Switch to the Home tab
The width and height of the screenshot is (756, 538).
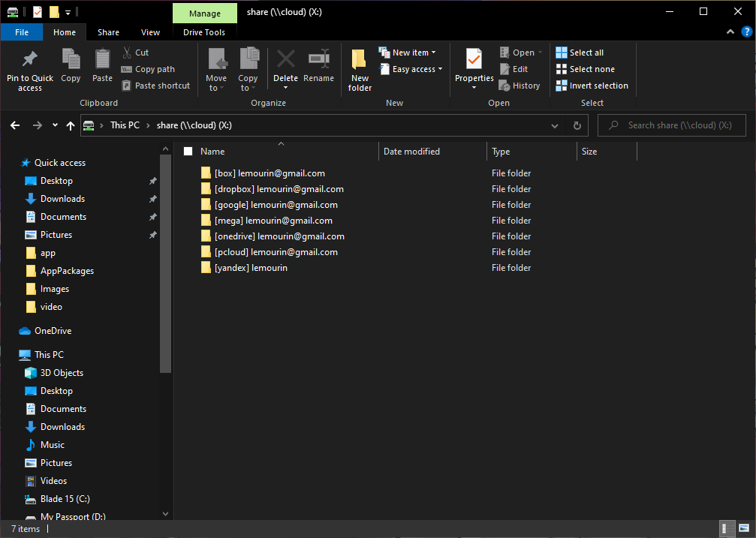(65, 32)
